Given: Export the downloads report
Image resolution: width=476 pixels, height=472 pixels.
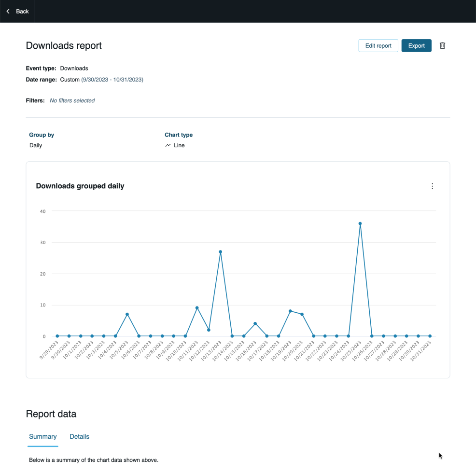Looking at the screenshot, I should (416, 45).
